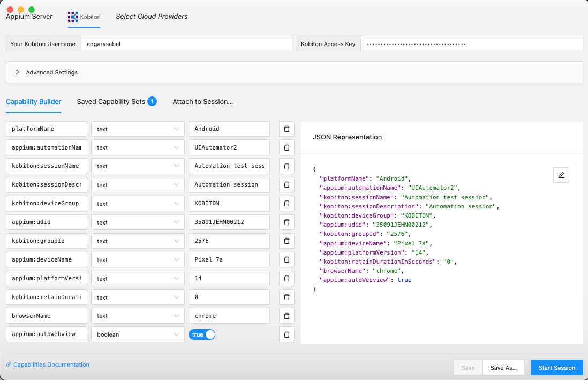Open type dropdown for platformName
This screenshot has width=588, height=380.
point(138,129)
